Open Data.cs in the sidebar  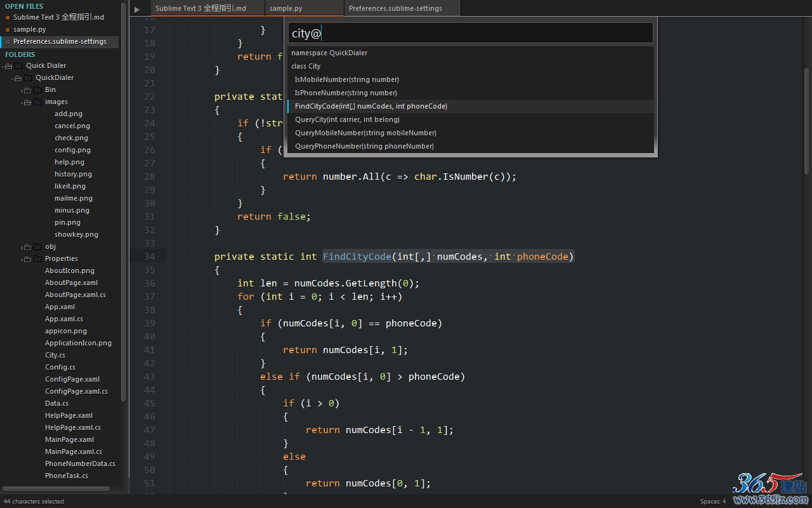click(x=56, y=404)
